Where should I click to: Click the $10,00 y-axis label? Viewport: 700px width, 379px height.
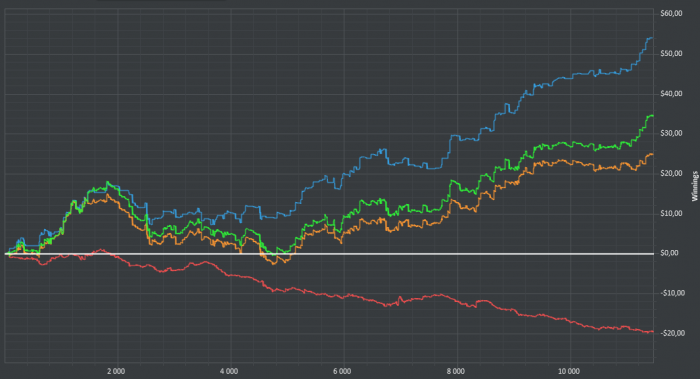[671, 213]
